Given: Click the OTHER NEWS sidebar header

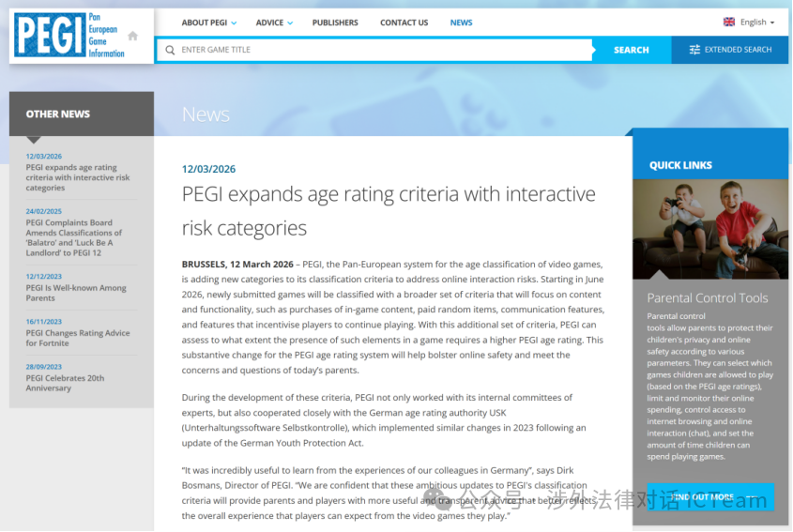Looking at the screenshot, I should point(82,114).
